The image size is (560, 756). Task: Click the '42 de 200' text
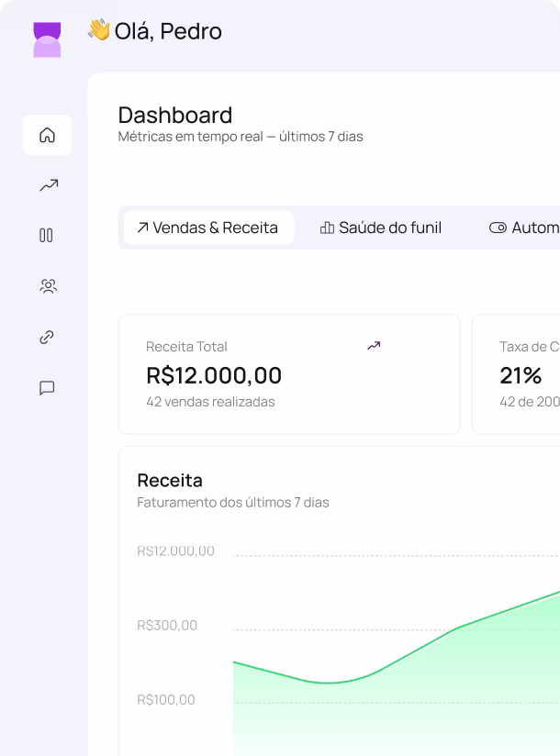(530, 402)
